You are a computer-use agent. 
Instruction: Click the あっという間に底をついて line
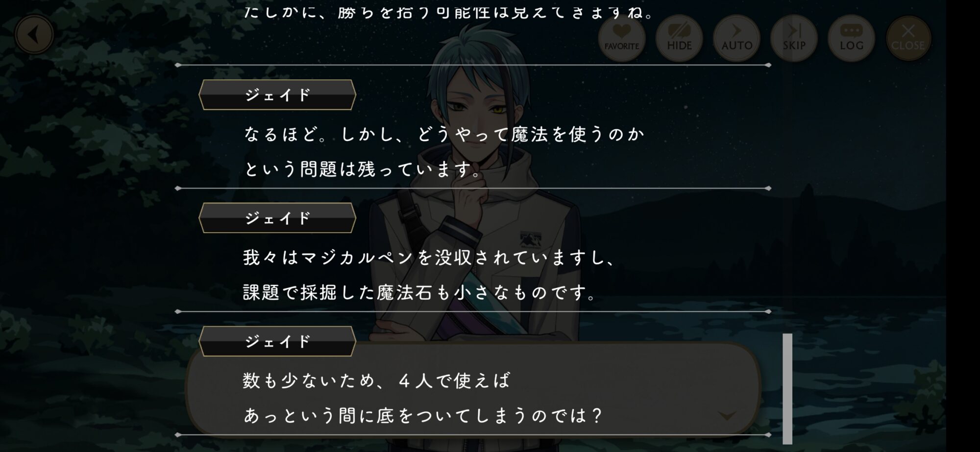[423, 416]
